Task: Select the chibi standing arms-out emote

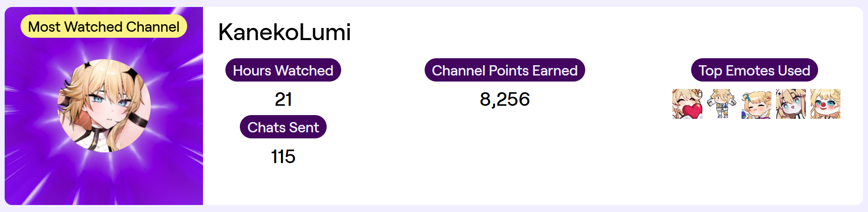Action: coord(722,104)
